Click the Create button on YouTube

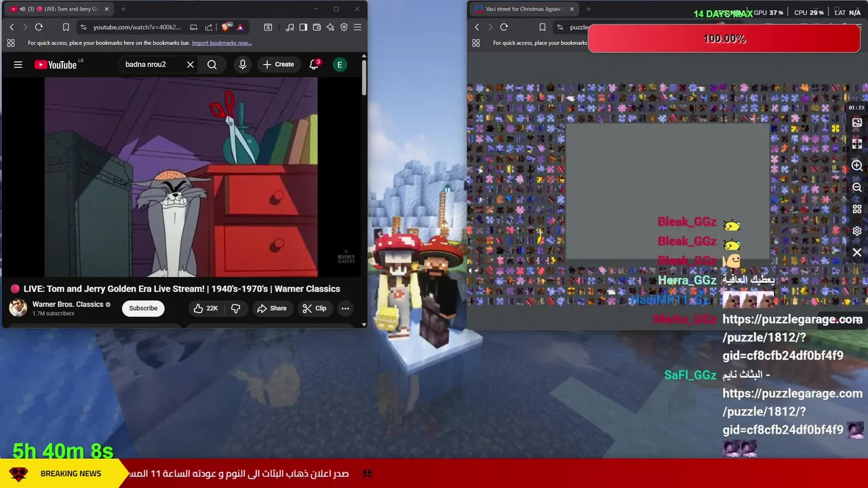278,64
